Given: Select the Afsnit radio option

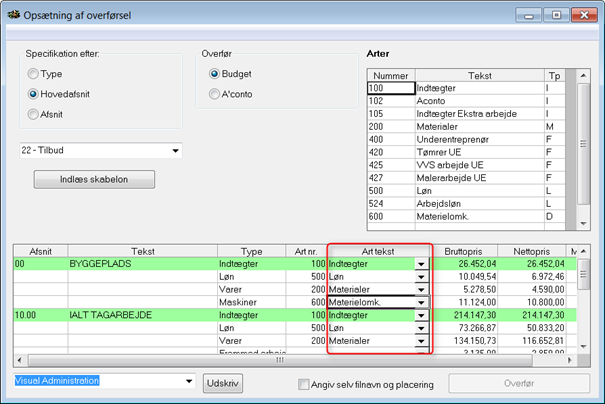Looking at the screenshot, I should 34,114.
